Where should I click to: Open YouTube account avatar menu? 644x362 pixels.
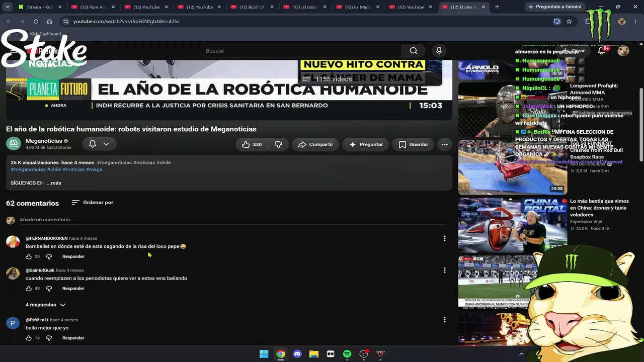pyautogui.click(x=623, y=51)
